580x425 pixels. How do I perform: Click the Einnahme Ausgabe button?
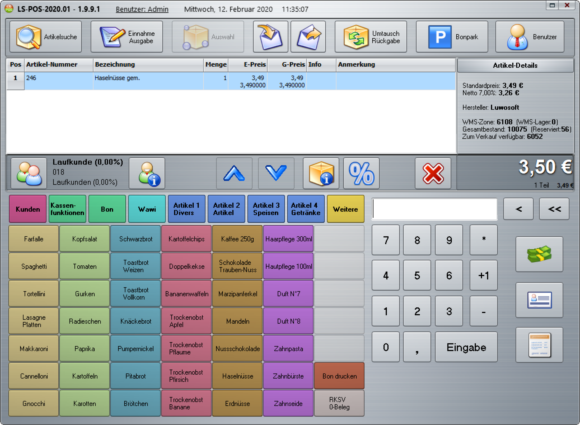click(127, 37)
